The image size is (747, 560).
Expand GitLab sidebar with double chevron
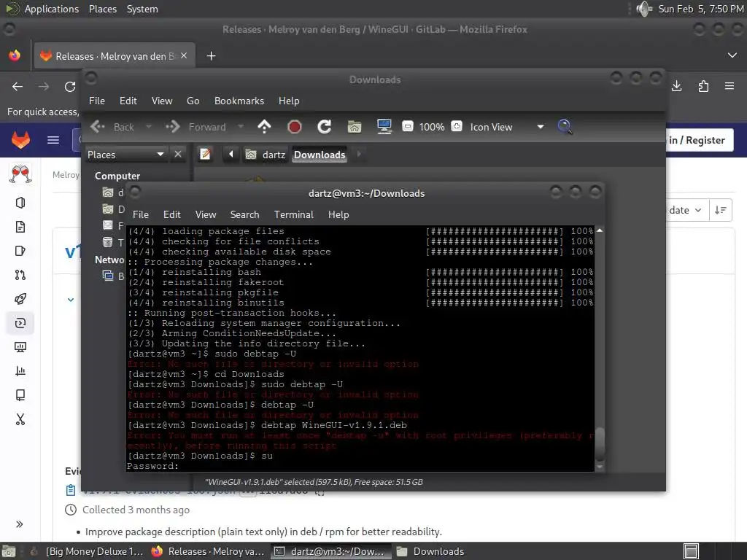tap(20, 524)
